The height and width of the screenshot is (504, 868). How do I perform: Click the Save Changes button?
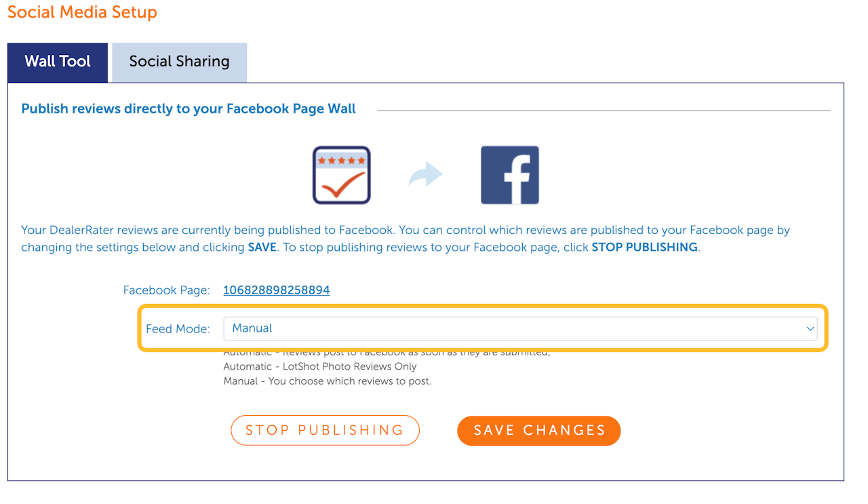(x=539, y=431)
